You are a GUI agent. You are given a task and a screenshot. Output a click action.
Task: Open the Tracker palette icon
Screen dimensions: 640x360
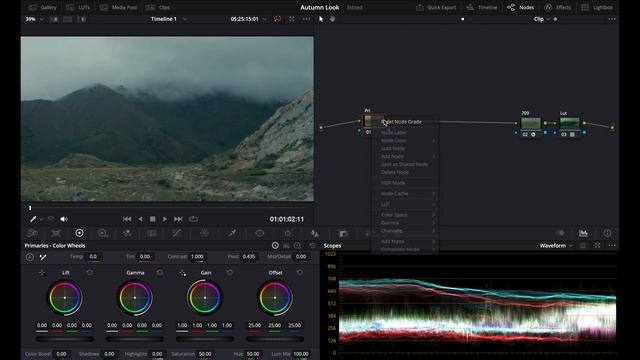pos(288,233)
